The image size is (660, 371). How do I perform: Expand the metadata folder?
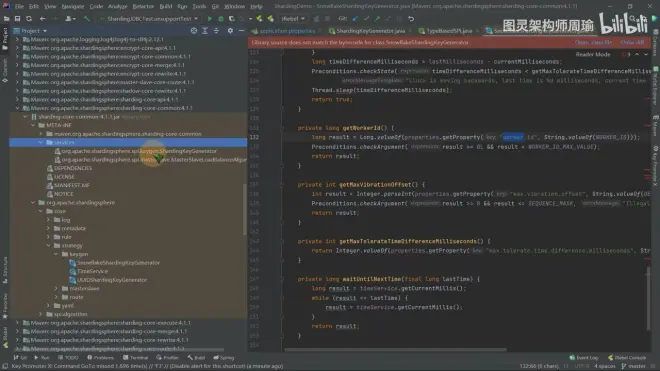pyautogui.click(x=48, y=228)
